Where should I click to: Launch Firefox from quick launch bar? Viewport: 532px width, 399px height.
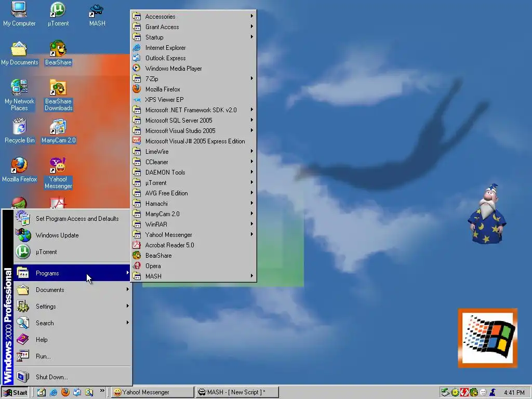tap(65, 392)
